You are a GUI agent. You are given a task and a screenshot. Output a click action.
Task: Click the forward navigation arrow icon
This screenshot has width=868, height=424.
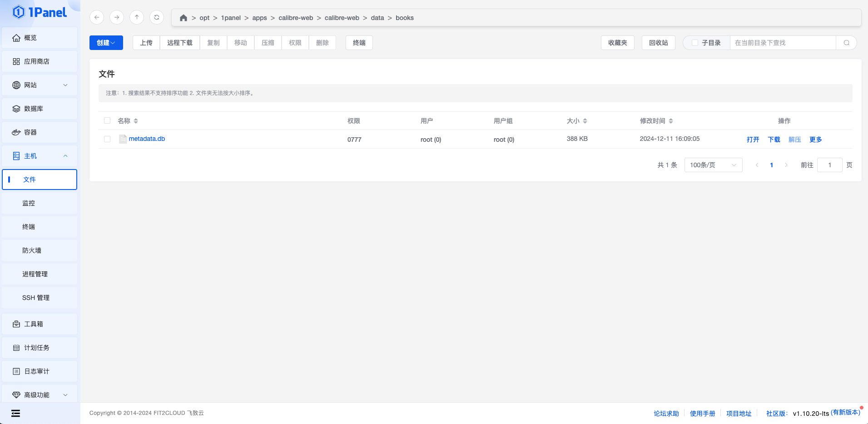click(x=117, y=17)
